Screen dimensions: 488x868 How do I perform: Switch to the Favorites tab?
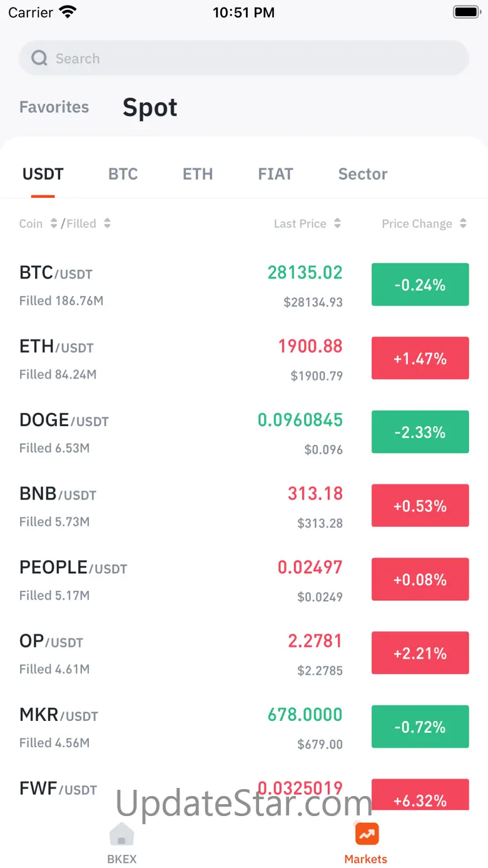[54, 107]
